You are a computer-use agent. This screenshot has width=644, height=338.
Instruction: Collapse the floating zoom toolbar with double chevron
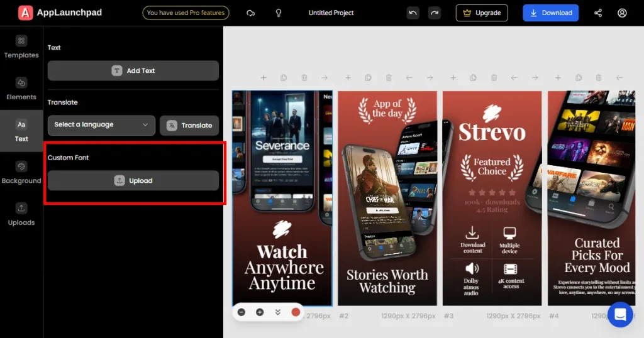click(x=277, y=312)
